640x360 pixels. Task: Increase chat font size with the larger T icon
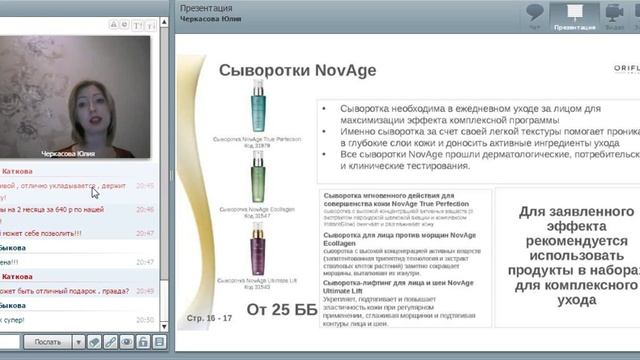tap(138, 26)
